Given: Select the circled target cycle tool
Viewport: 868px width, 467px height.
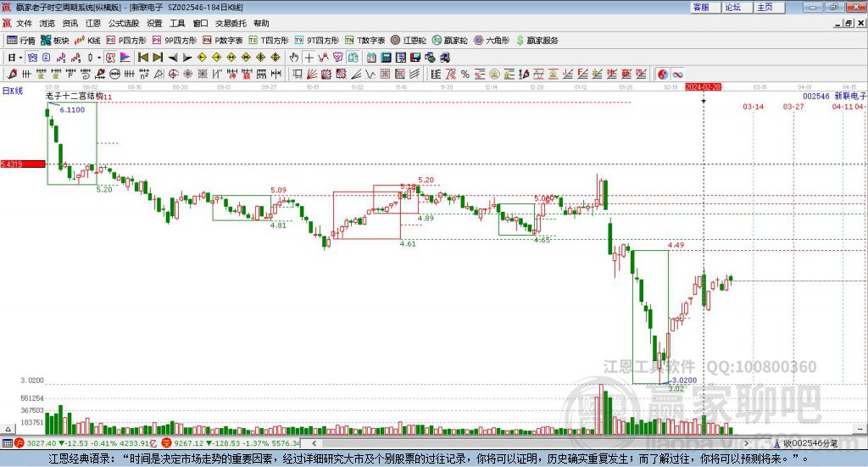Looking at the screenshot, I should pos(173,74).
